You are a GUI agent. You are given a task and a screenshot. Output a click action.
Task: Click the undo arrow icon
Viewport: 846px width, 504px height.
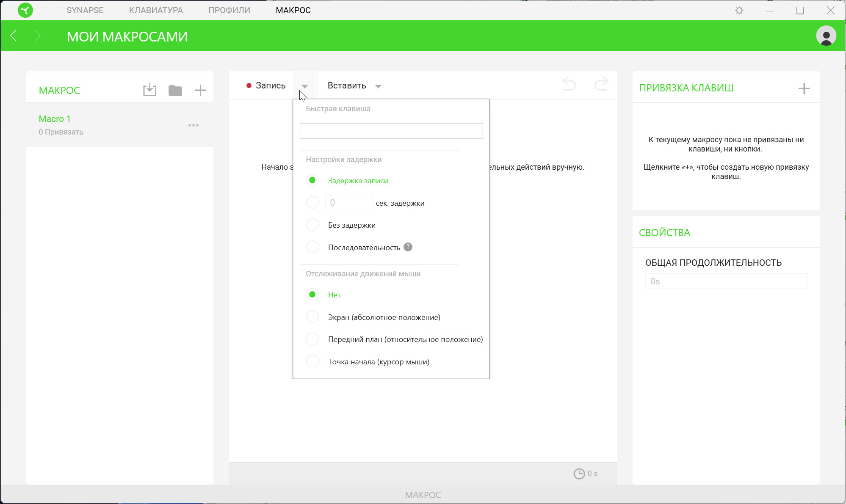click(x=569, y=85)
